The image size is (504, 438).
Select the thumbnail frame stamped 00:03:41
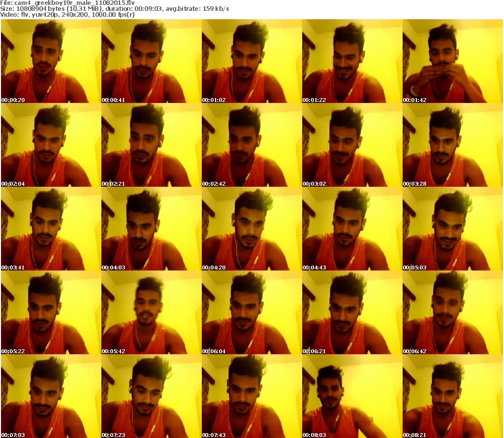[51, 229]
